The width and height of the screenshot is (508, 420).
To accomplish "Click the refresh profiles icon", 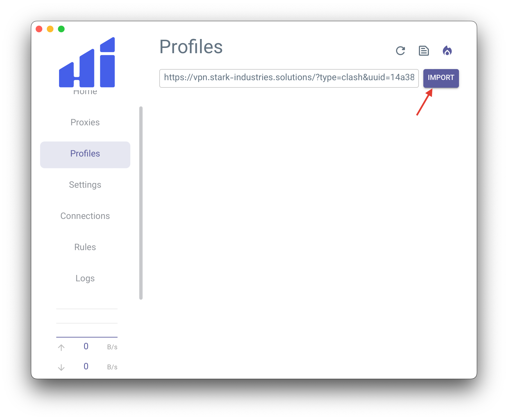I will pos(400,51).
